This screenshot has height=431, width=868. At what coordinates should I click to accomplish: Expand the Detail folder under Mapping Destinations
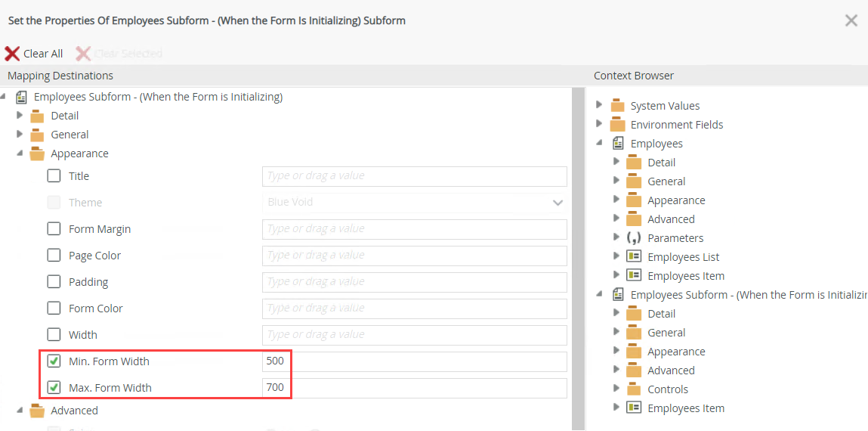pyautogui.click(x=20, y=116)
